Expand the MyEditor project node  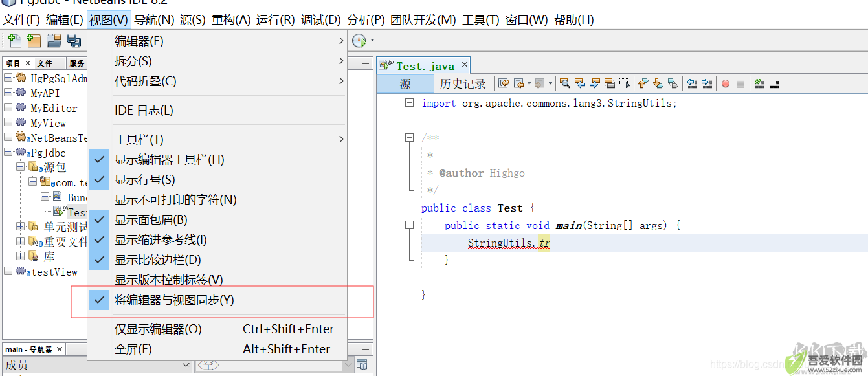[8, 107]
